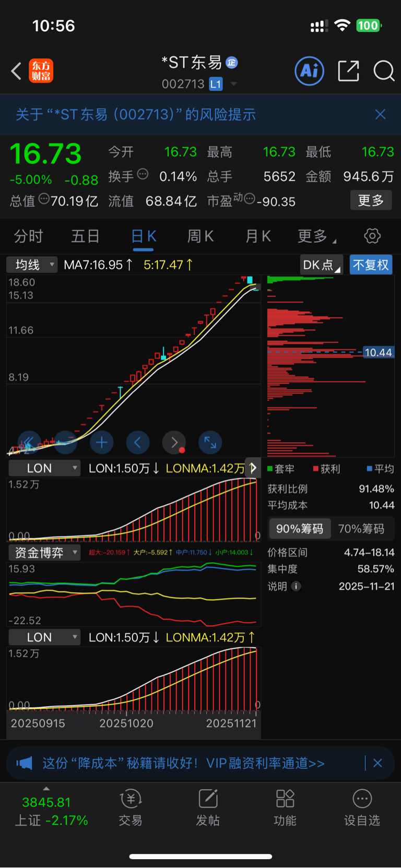Viewport: 401px width, 868px height.
Task: Zoom in chart with plus button
Action: pyautogui.click(x=101, y=443)
